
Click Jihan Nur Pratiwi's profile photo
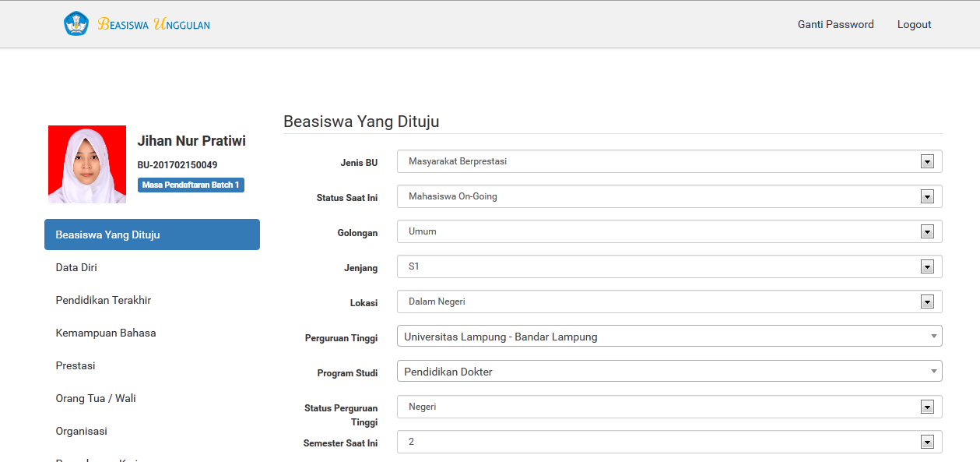tap(87, 164)
